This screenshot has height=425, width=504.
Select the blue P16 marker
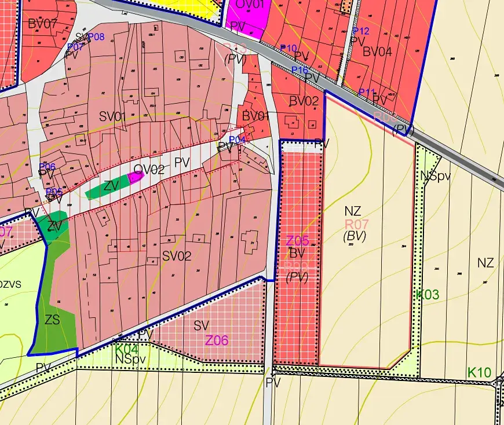(300, 70)
